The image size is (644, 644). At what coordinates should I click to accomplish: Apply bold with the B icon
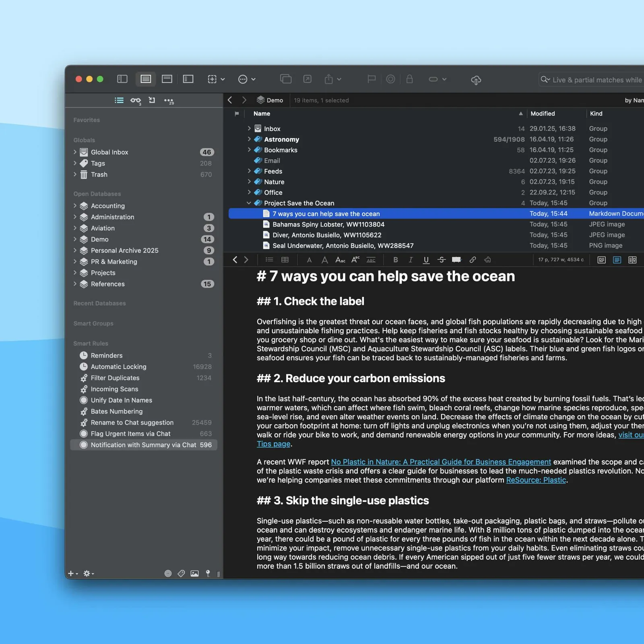396,260
